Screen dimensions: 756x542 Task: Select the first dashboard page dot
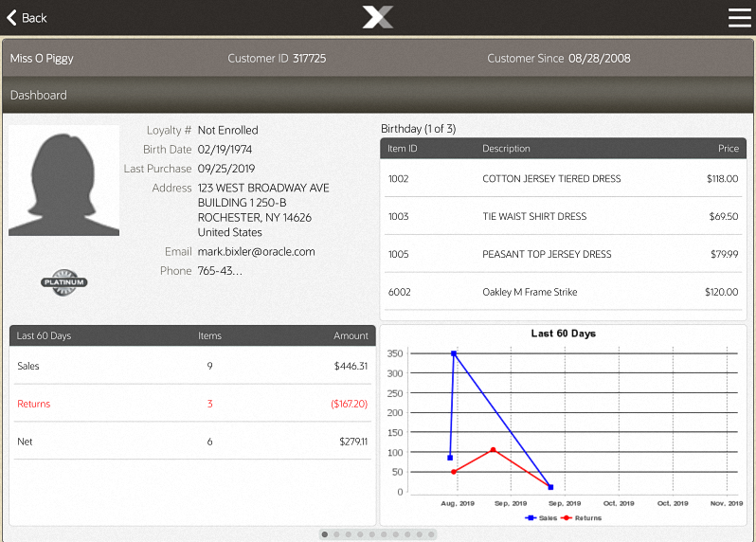click(325, 534)
